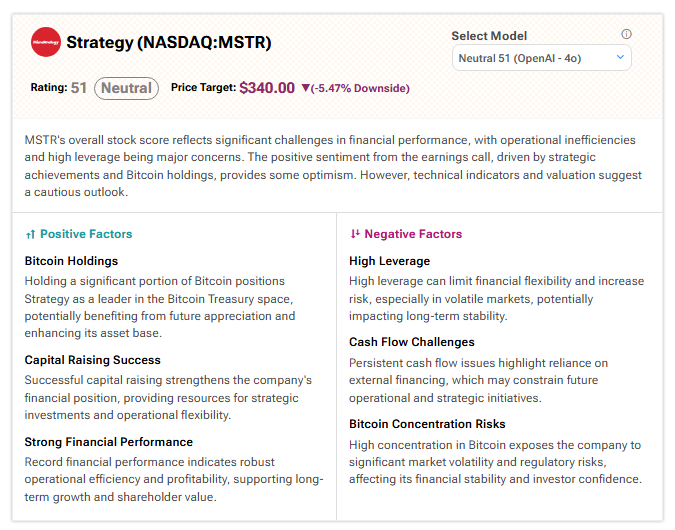Viewport: 675px width, 530px height.
Task: Click the arrows icon next to Positive Factors
Action: pyautogui.click(x=30, y=234)
